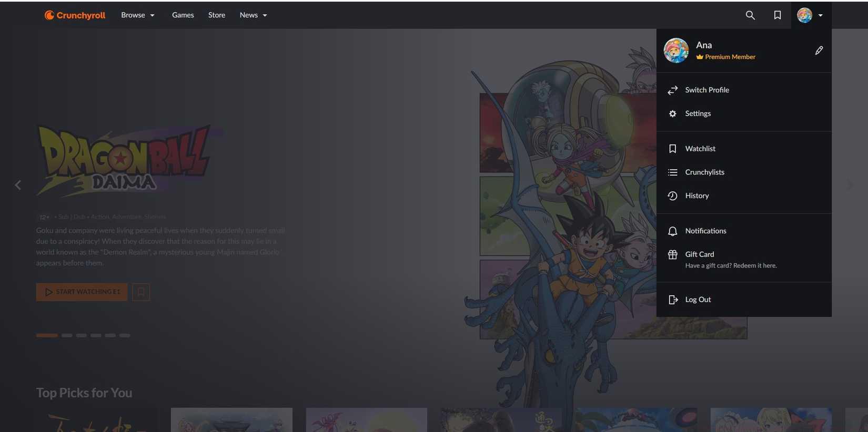The image size is (868, 432).
Task: Click the Crunchyroll logo
Action: point(75,15)
